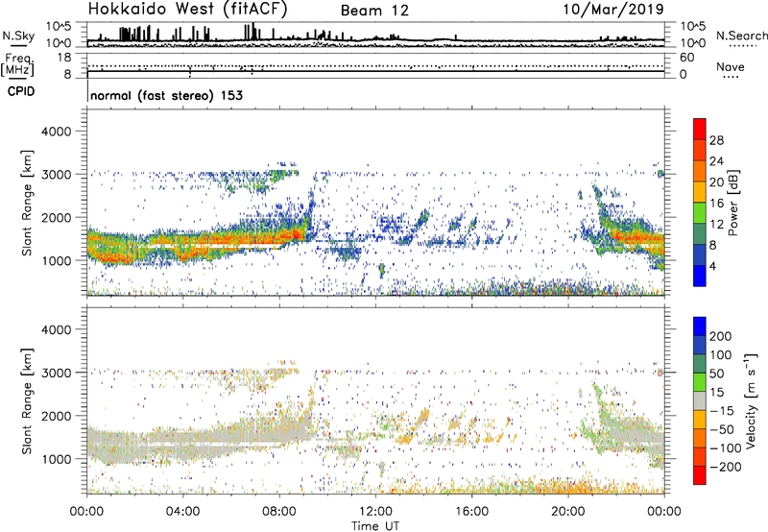Screen dimensions: 768x532
Task: Click the 'Slant Range [km]' label of Power panel
Action: [x=27, y=203]
